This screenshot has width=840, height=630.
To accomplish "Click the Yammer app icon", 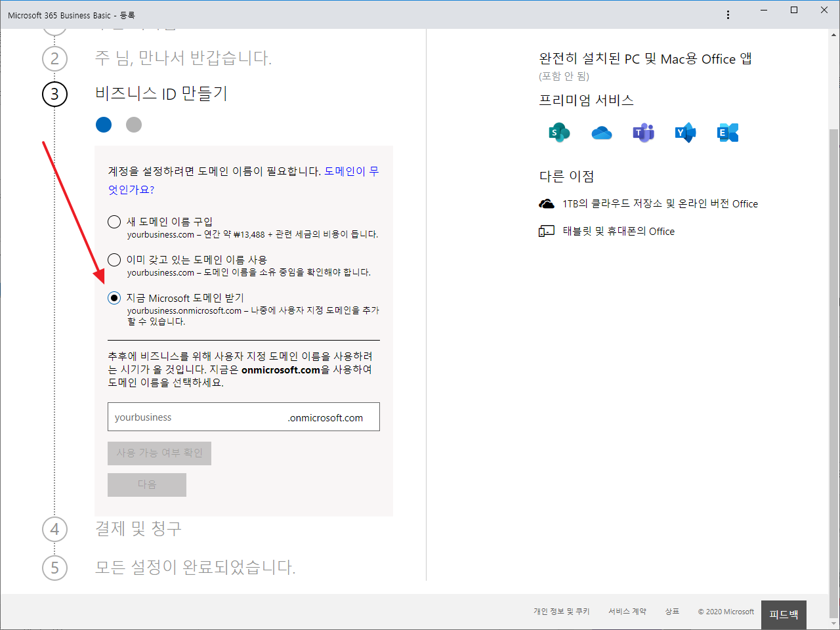I will click(x=685, y=133).
